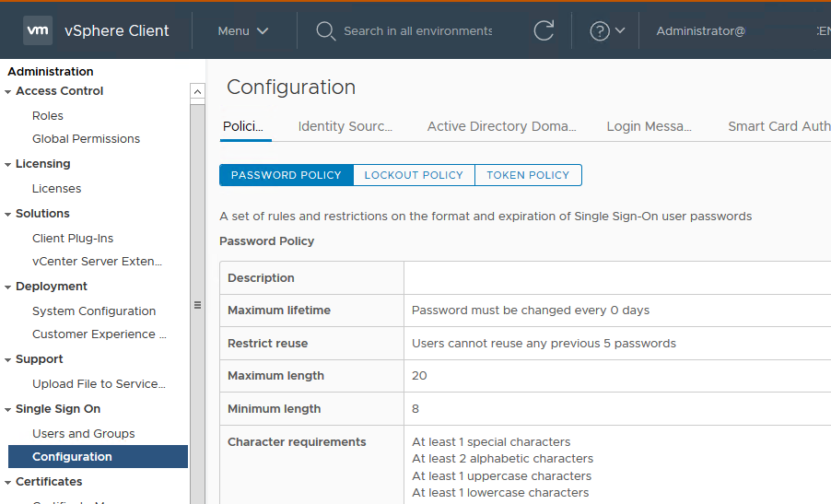Viewport: 831px width, 504px height.
Task: Open Global Permissions
Action: 86,139
